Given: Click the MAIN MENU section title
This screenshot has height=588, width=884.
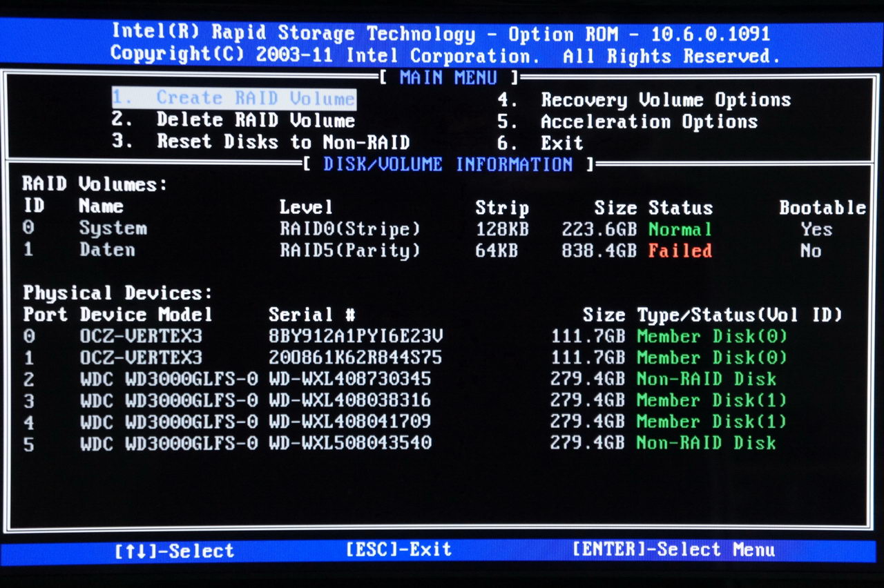Looking at the screenshot, I should coord(448,77).
